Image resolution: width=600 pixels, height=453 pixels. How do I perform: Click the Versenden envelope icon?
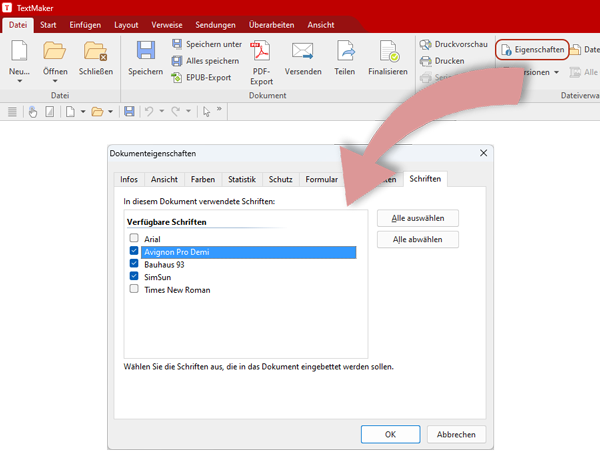[x=303, y=51]
